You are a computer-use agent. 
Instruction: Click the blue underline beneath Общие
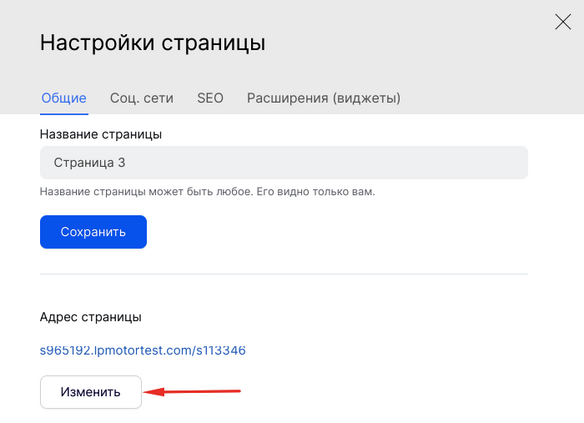(64, 114)
